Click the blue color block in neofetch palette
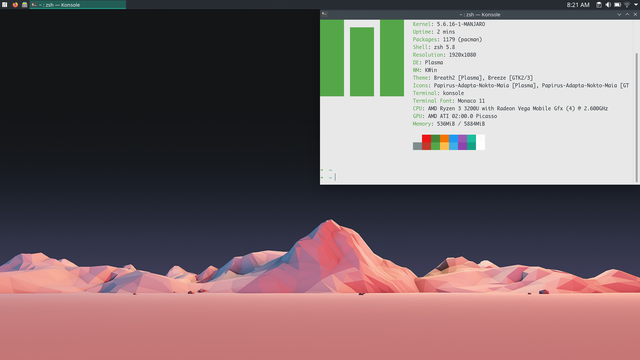 [x=453, y=142]
